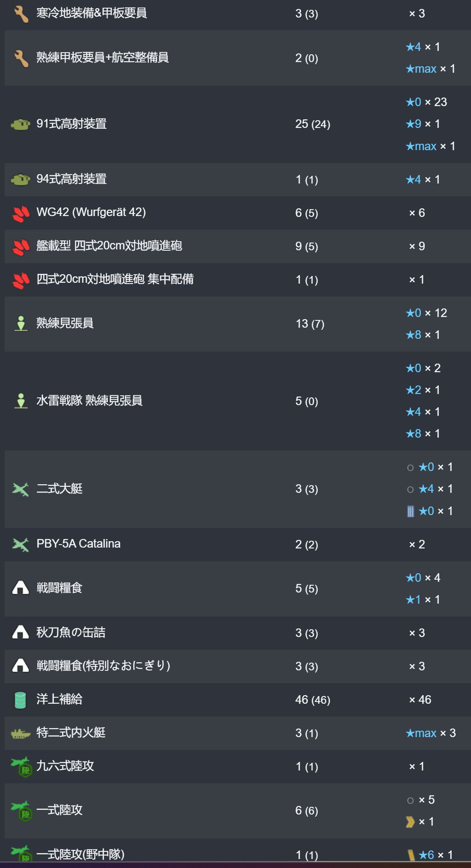The height and width of the screenshot is (868, 471).
Task: Click the onigiri ration icon for 戦闘糧食
Action: 21,588
